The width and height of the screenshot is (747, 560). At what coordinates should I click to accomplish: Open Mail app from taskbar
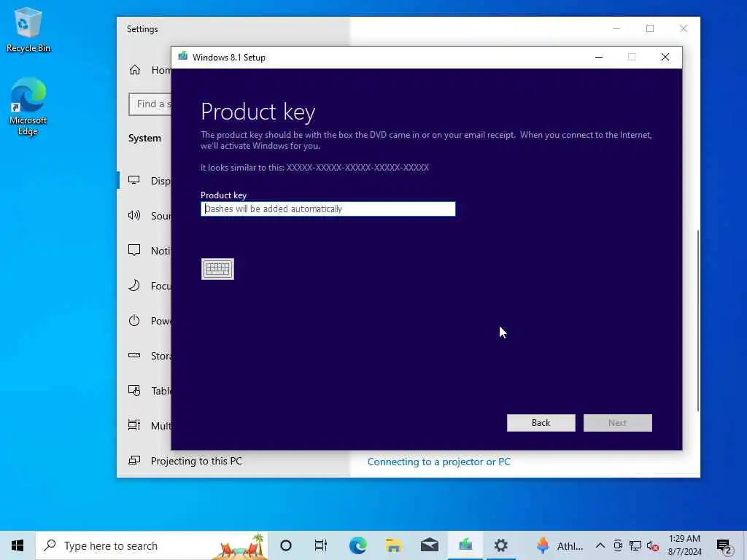429,545
